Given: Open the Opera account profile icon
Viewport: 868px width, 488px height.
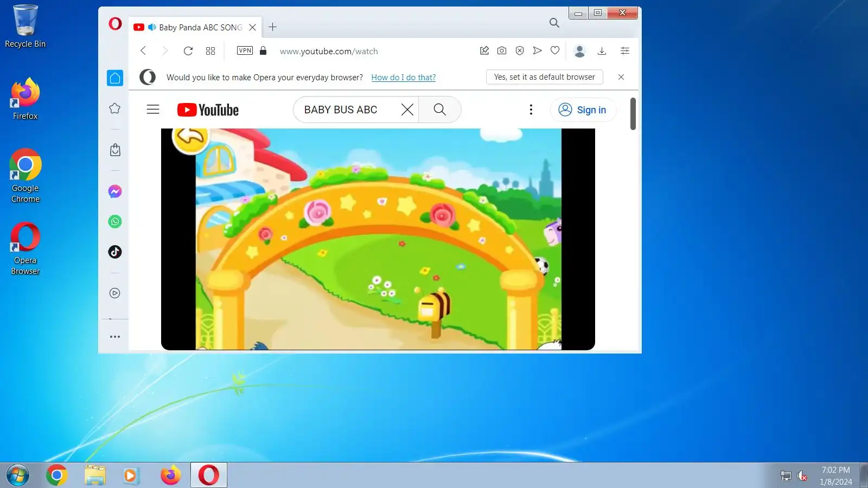Looking at the screenshot, I should (x=579, y=51).
